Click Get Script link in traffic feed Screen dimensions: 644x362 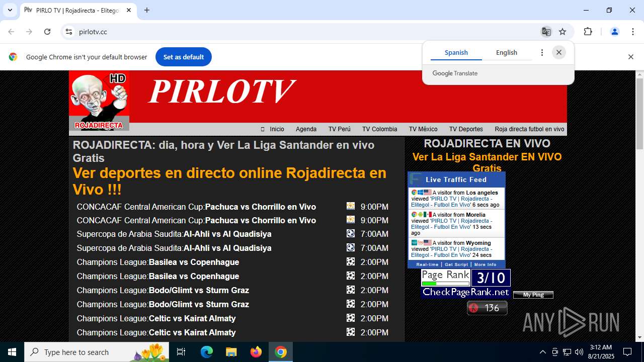pyautogui.click(x=456, y=264)
